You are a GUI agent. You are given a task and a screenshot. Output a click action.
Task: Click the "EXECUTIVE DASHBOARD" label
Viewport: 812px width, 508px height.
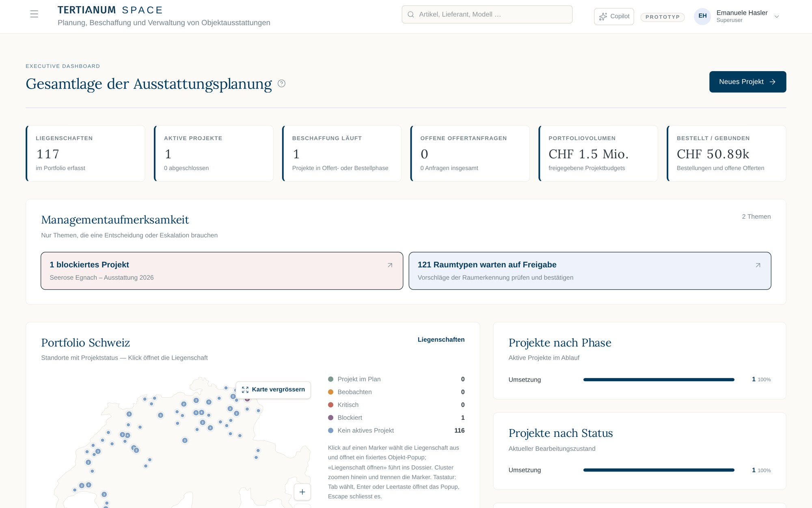[x=63, y=66]
